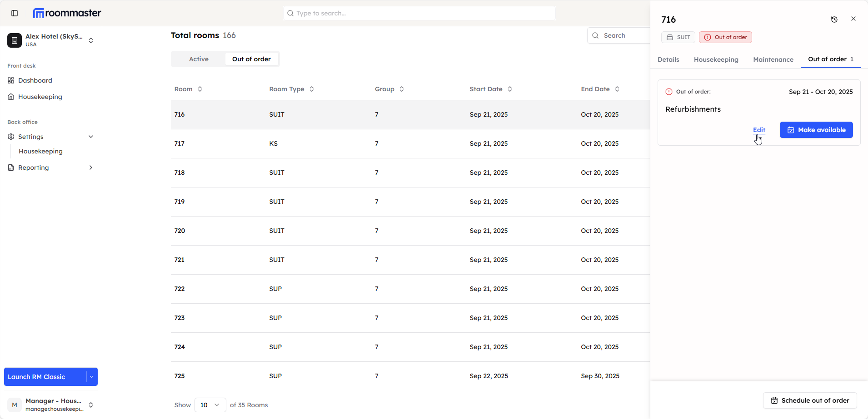Viewport: 868px width, 419px height.
Task: Toggle the sidebar collapse icon
Action: [x=15, y=13]
